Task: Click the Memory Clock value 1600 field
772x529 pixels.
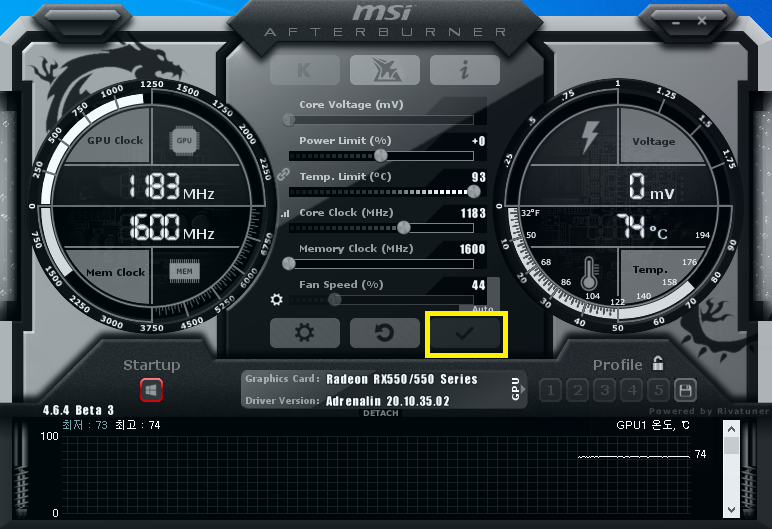Action: click(x=472, y=249)
